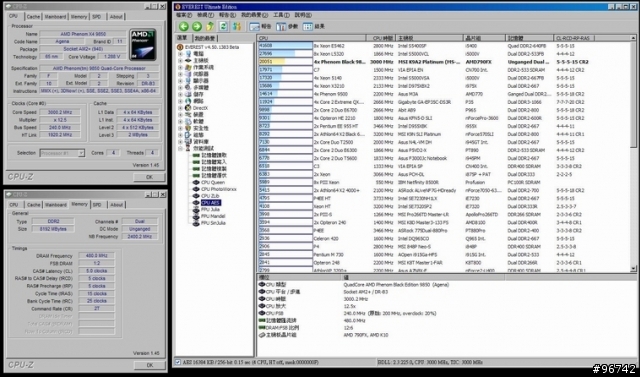Click OK in the bottom CPU-Z Memory window
Screen dimensions: 640x377
(150, 365)
